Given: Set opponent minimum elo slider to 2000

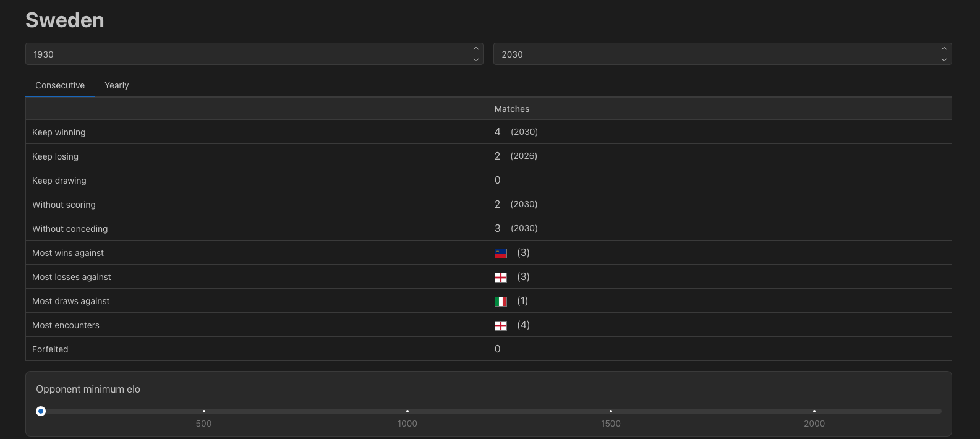Looking at the screenshot, I should click(x=814, y=411).
